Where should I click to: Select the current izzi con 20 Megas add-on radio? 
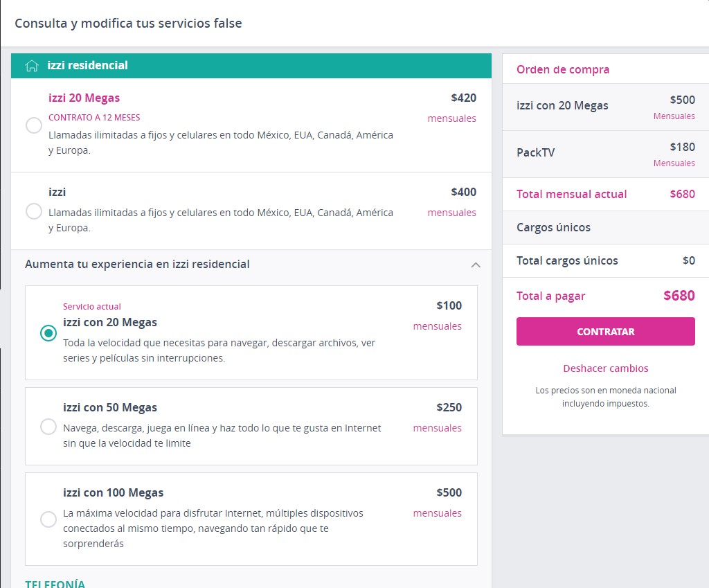[48, 333]
